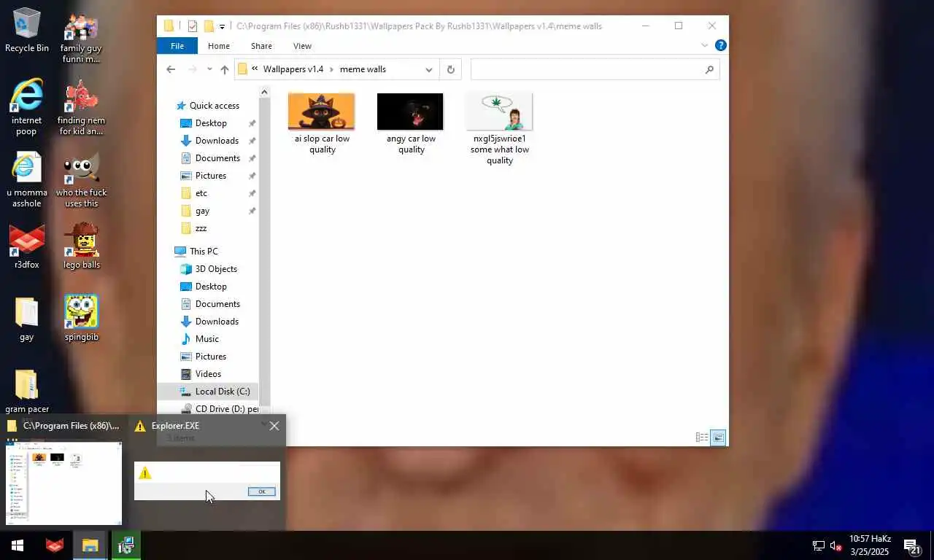Screen dimensions: 934x560
Task: Select pinned Downloads under Quick access
Action: point(217,141)
